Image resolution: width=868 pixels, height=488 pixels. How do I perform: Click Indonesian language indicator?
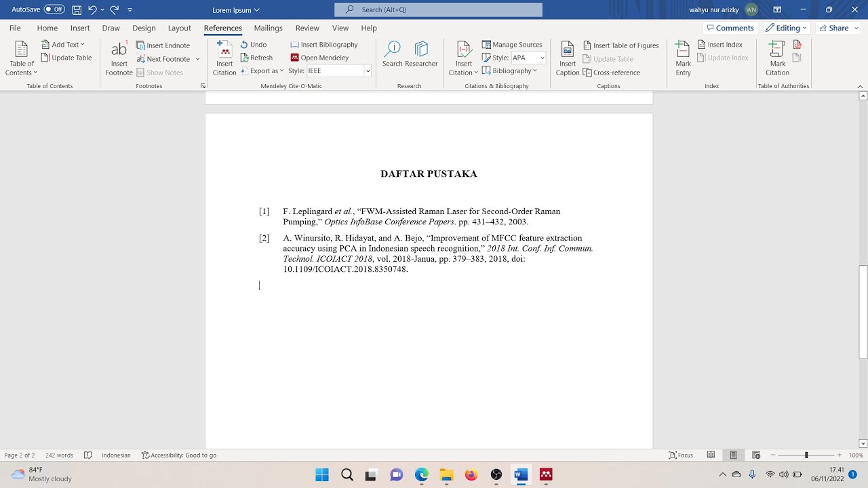[116, 455]
